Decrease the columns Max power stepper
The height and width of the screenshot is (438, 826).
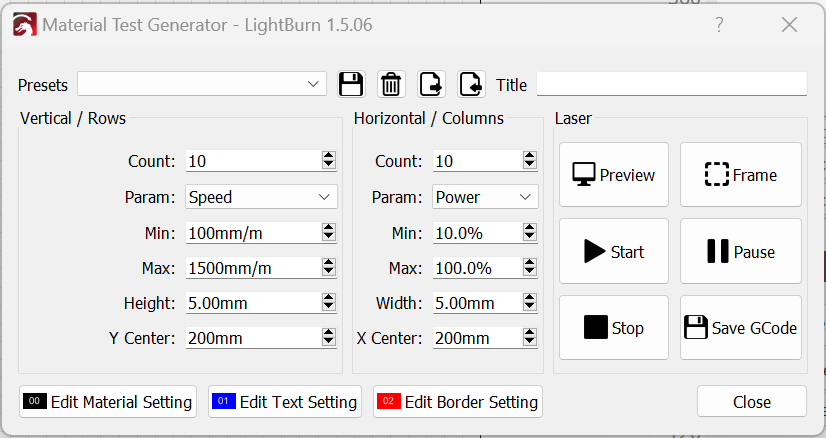click(x=529, y=272)
